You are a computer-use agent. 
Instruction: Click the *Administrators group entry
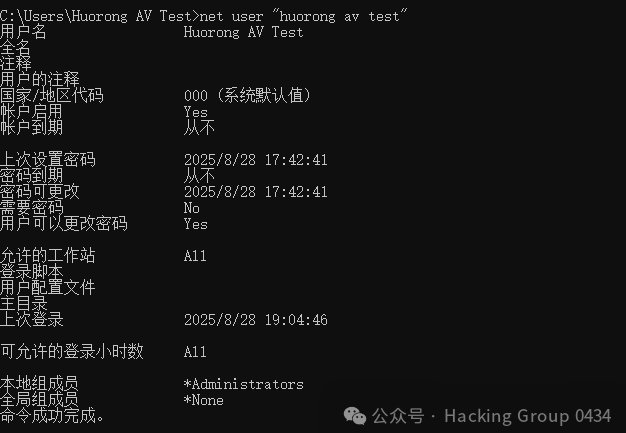(244, 384)
